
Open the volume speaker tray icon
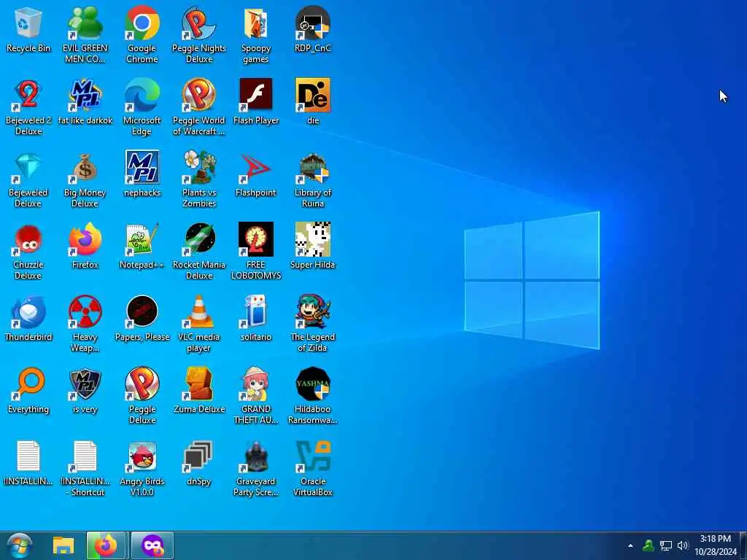pos(683,545)
